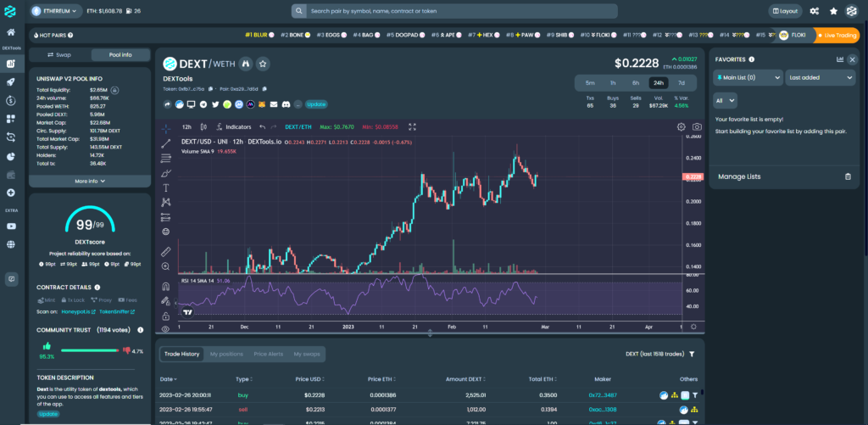
Task: Open the Pair Explorer chart icon in the sidebar
Action: [10, 63]
